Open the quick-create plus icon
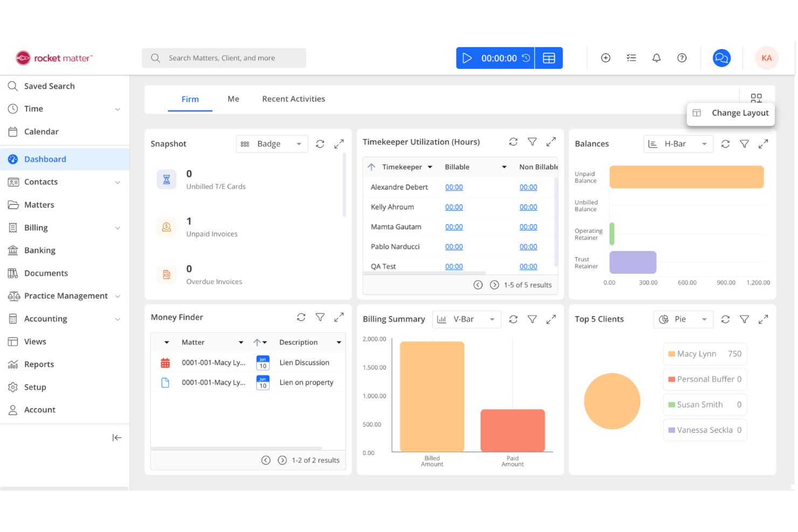The width and height of the screenshot is (798, 532). (606, 58)
